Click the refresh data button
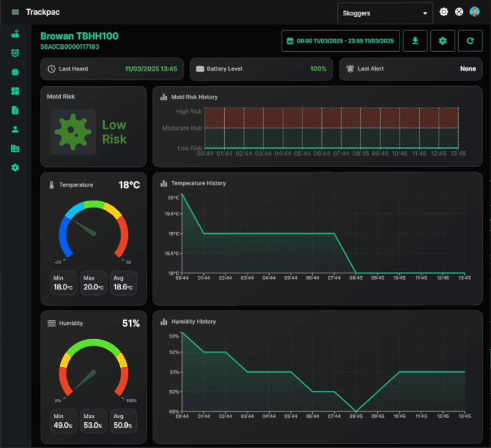Viewport: 491px width, 448px height. (470, 41)
